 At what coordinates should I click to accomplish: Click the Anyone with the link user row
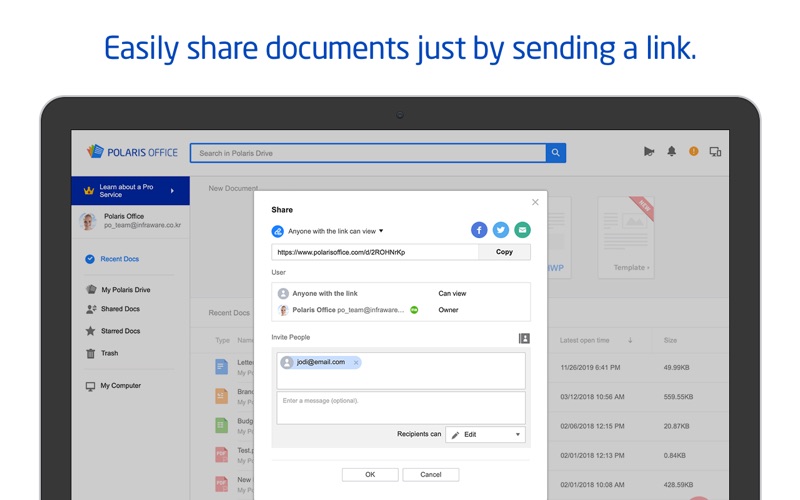[x=401, y=293]
